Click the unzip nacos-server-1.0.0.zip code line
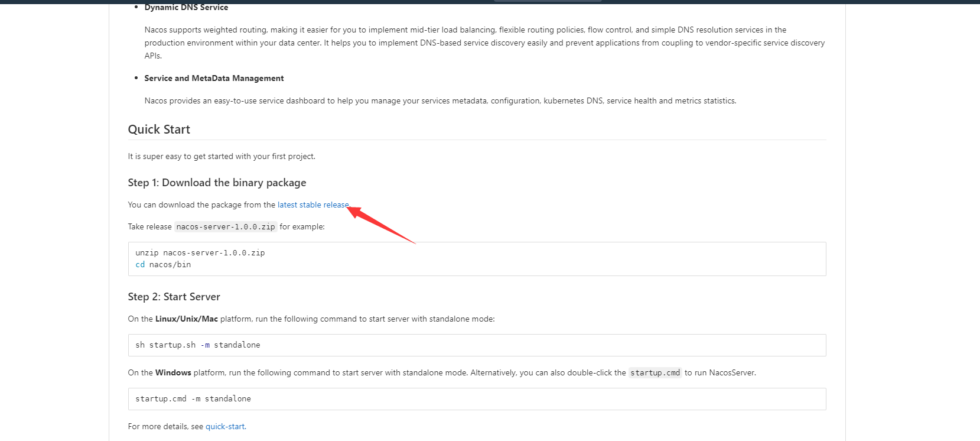980x441 pixels. click(x=200, y=253)
